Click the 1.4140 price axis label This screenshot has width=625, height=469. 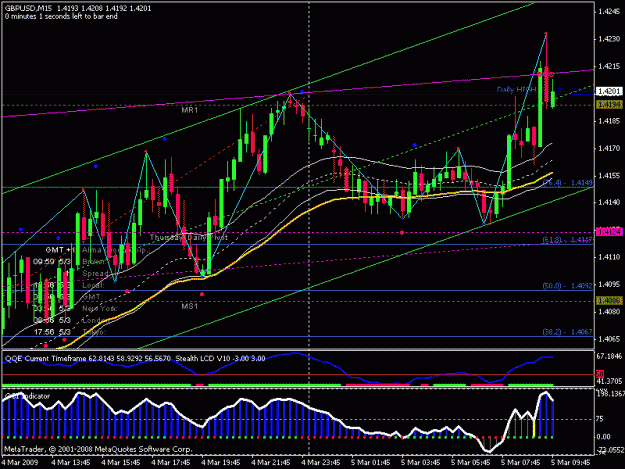pyautogui.click(x=609, y=202)
